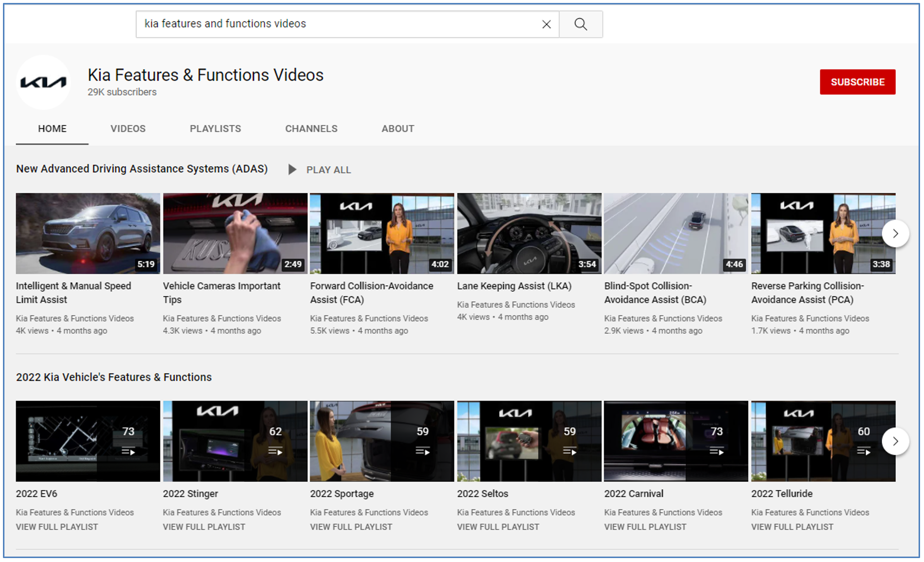Click the Forward Collision-Avoidance Assist (FCA) title
Screen dimensions: 924x562
[x=372, y=293]
